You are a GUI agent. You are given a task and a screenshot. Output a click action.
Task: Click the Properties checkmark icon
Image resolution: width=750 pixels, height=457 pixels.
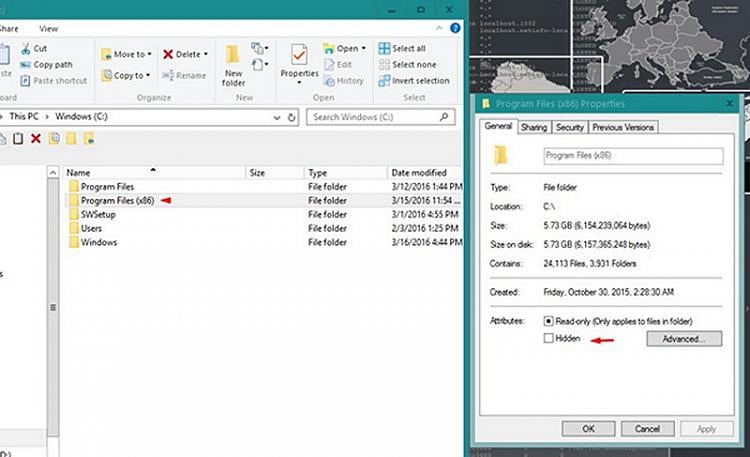pyautogui.click(x=299, y=56)
